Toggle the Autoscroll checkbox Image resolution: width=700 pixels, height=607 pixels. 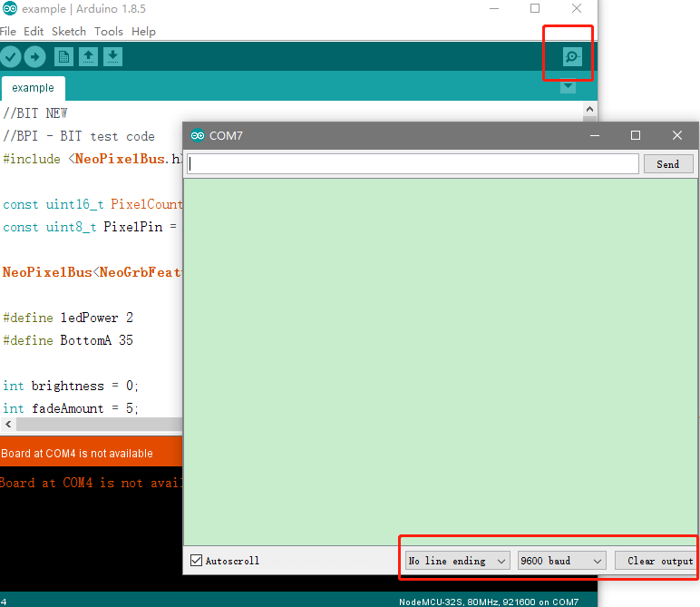[197, 561]
